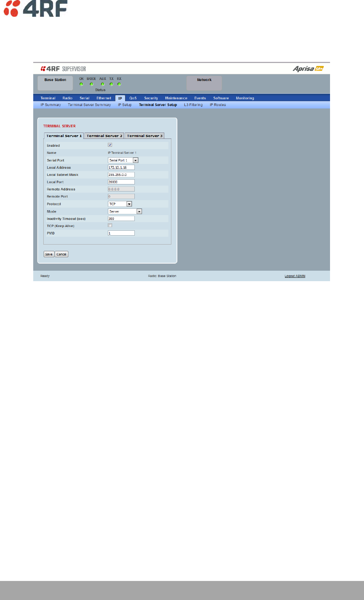The height and width of the screenshot is (600, 364).
Task: Click the Logout ADMIN link
Action: (295, 276)
